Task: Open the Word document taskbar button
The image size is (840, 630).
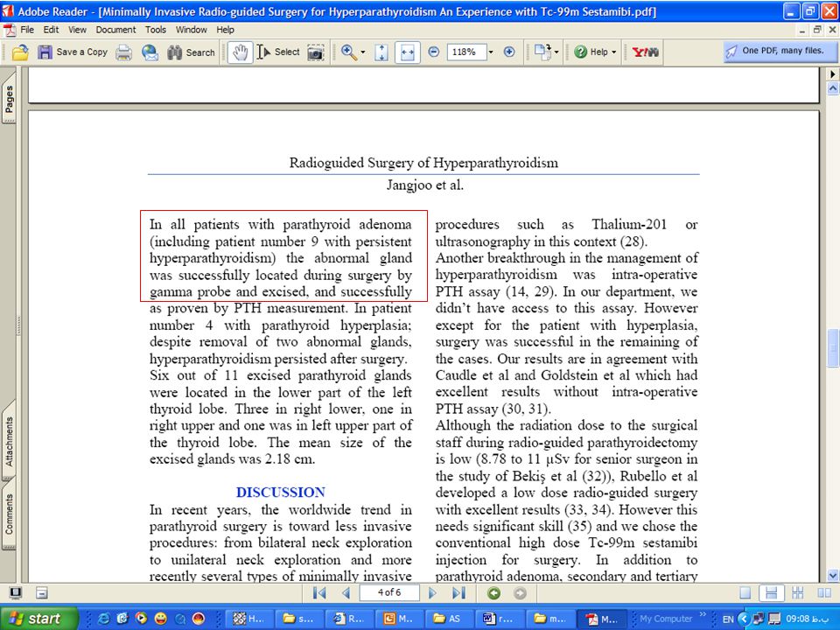Action: [x=499, y=619]
